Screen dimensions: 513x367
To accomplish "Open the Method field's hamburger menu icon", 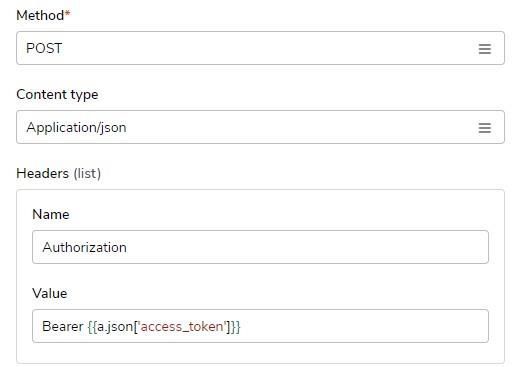I will pyautogui.click(x=485, y=49).
